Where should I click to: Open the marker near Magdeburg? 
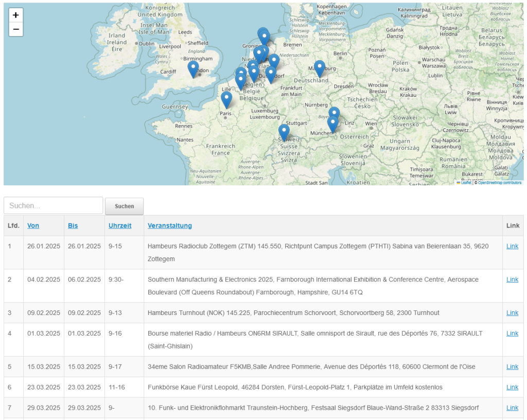pos(320,67)
